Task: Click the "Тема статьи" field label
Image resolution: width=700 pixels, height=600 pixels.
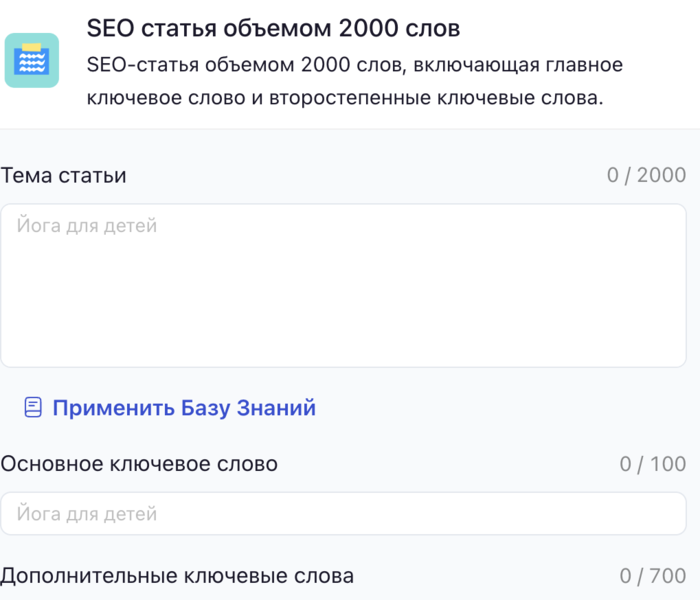Action: pyautogui.click(x=64, y=176)
